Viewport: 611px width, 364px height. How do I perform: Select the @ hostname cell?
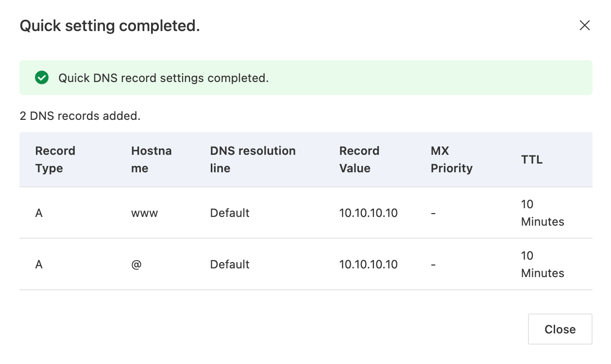136,265
